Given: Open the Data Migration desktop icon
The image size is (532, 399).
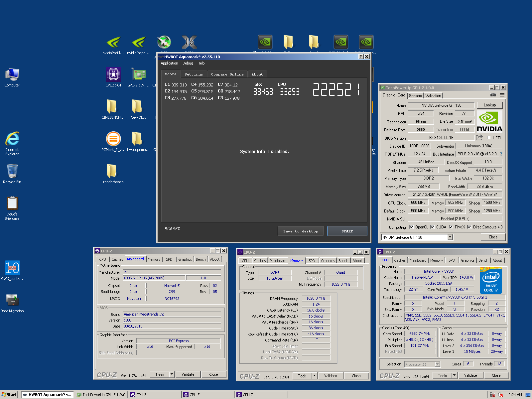Looking at the screenshot, I should pyautogui.click(x=12, y=303).
